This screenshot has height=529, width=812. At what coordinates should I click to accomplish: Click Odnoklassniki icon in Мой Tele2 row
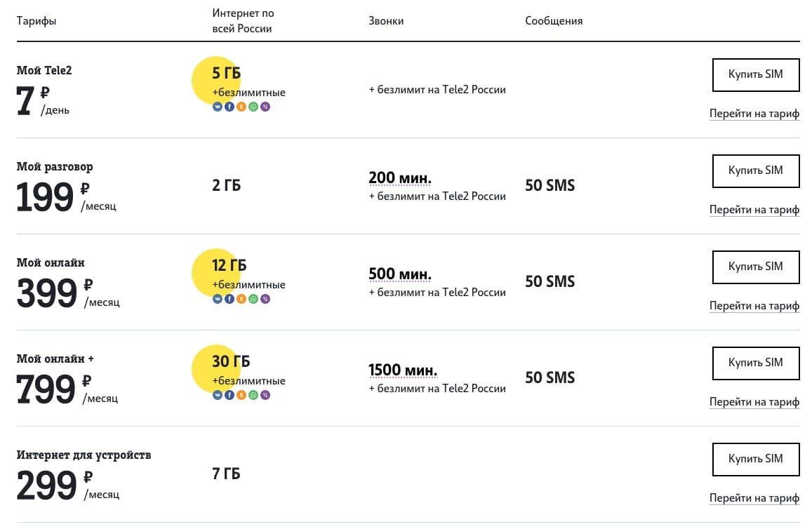[x=241, y=107]
